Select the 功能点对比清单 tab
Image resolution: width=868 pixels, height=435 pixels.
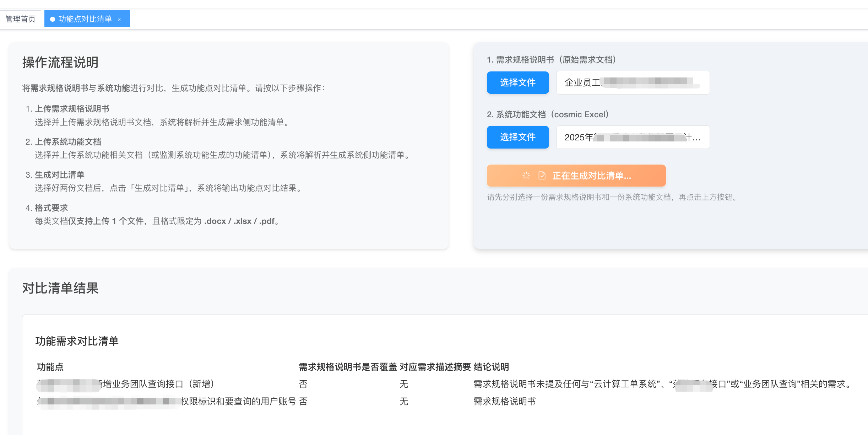[85, 19]
